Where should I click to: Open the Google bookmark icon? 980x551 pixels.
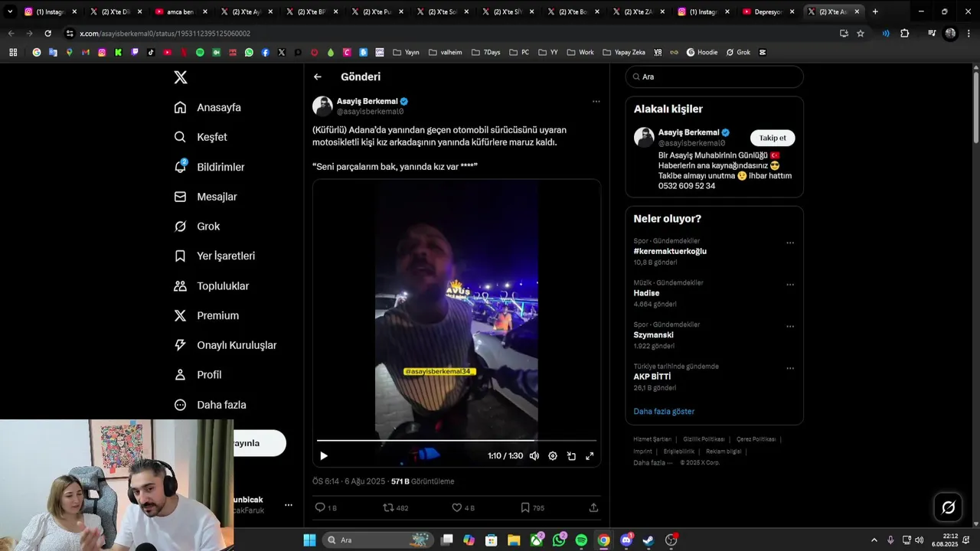tap(37, 53)
